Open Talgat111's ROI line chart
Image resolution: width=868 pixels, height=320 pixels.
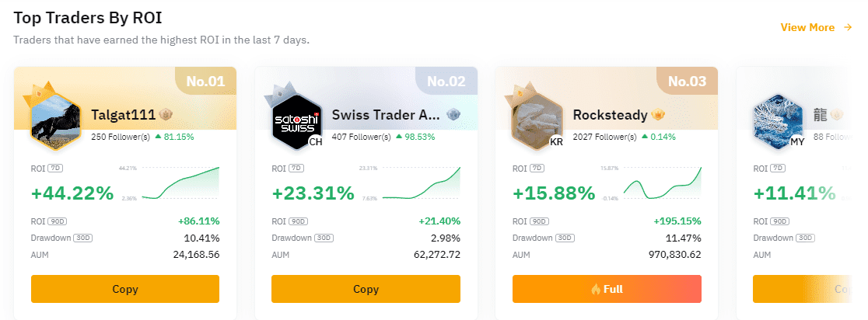click(x=180, y=183)
